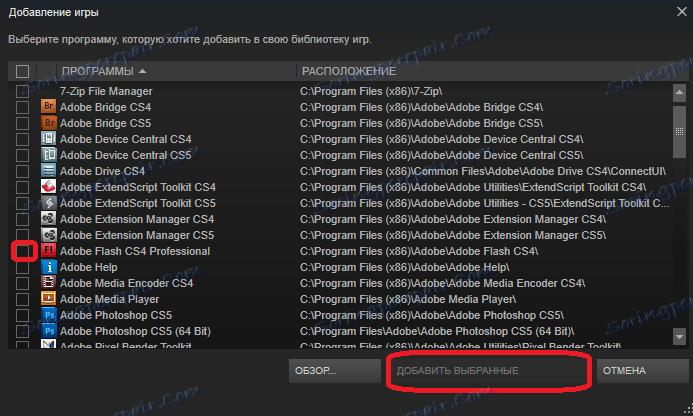The width and height of the screenshot is (693, 416).
Task: Click the Adobe Photoshop CS5 icon
Action: [x=49, y=315]
